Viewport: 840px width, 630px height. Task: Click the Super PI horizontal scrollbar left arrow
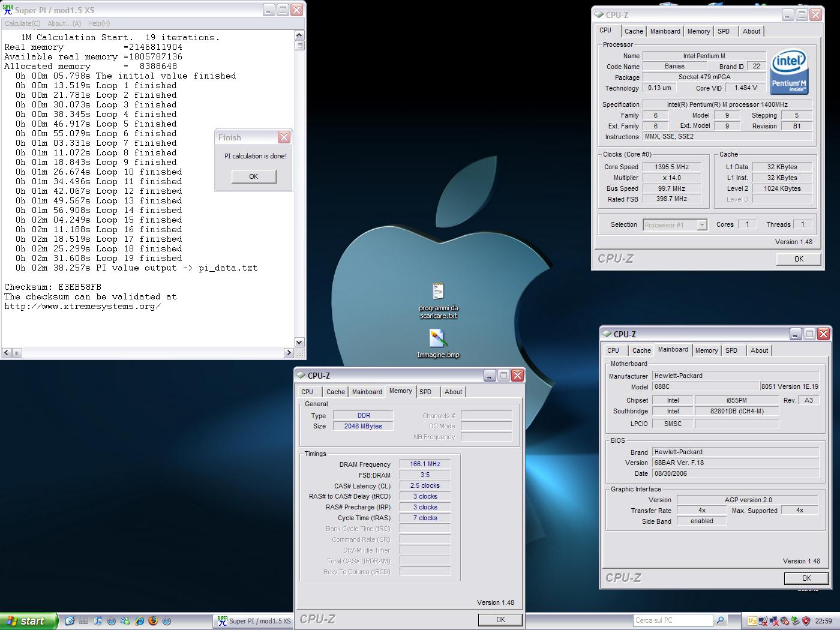coord(7,353)
